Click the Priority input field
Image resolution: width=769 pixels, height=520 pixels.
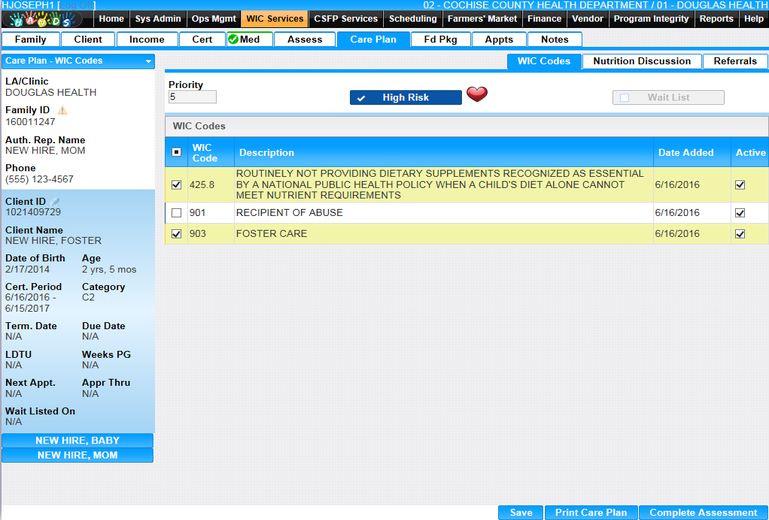tap(192, 98)
